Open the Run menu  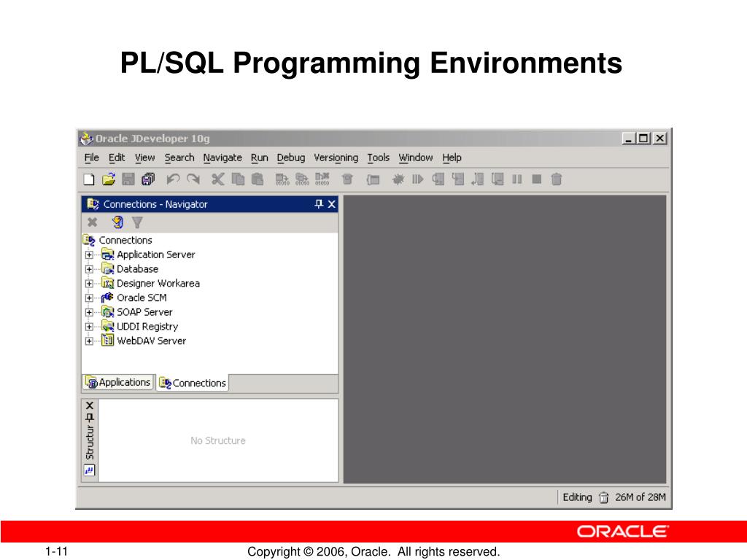(x=259, y=157)
